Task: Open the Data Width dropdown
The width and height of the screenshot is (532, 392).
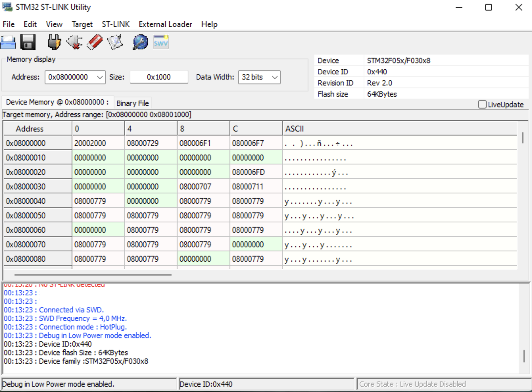Action: click(x=275, y=77)
